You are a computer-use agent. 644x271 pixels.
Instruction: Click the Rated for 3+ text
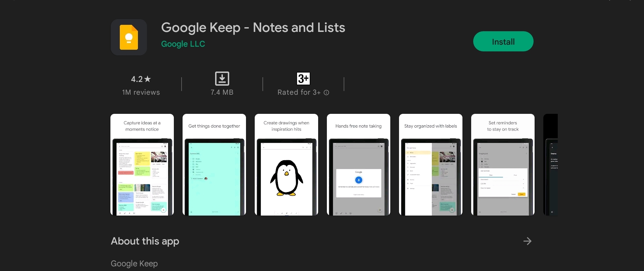pos(299,92)
